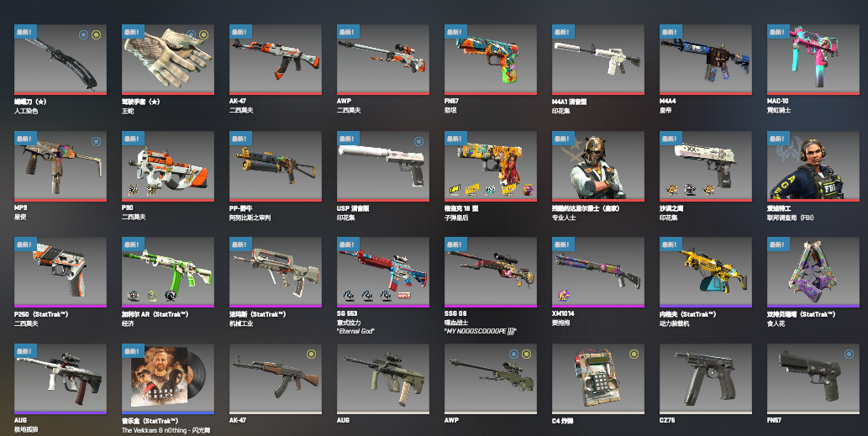The image size is (868, 436).
Task: Click the first sticker under the P90 Asiimov
Action: point(133,189)
